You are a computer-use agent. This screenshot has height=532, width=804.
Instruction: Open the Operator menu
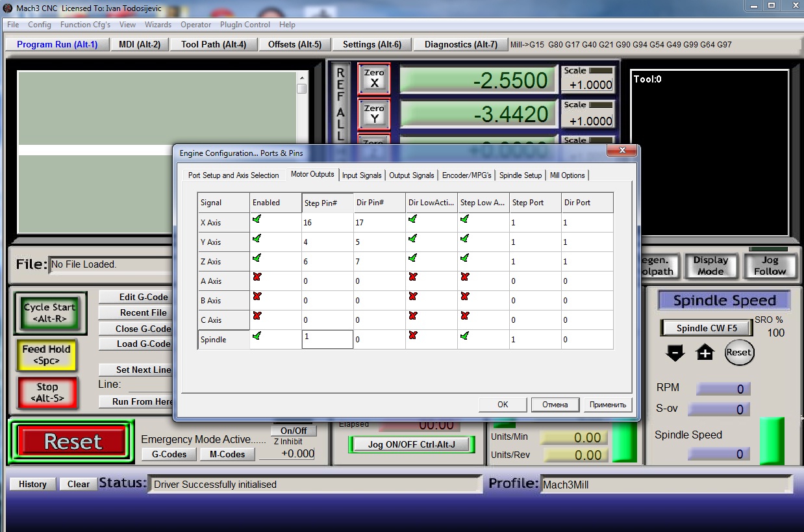pyautogui.click(x=195, y=25)
